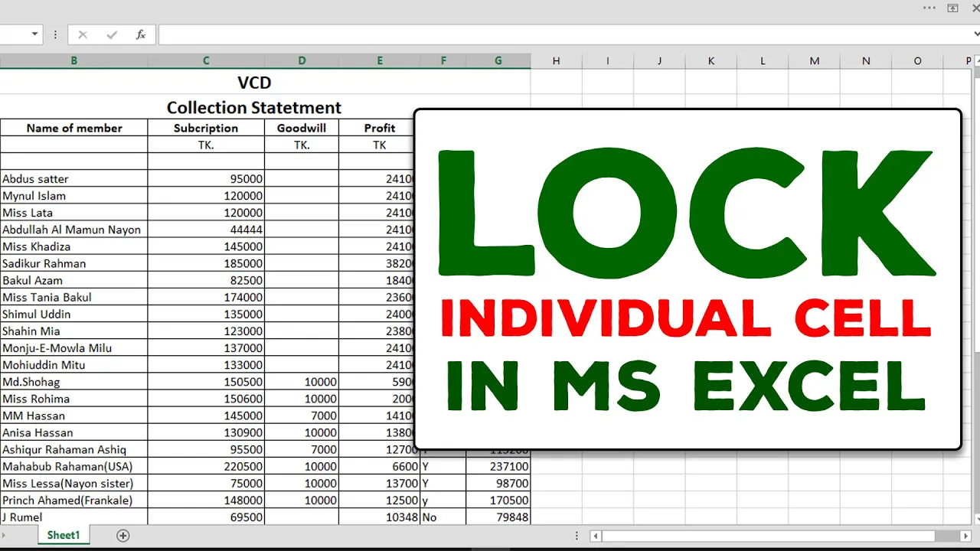Select the 'Miss Lata' cell
This screenshot has height=551, width=980.
pyautogui.click(x=74, y=212)
